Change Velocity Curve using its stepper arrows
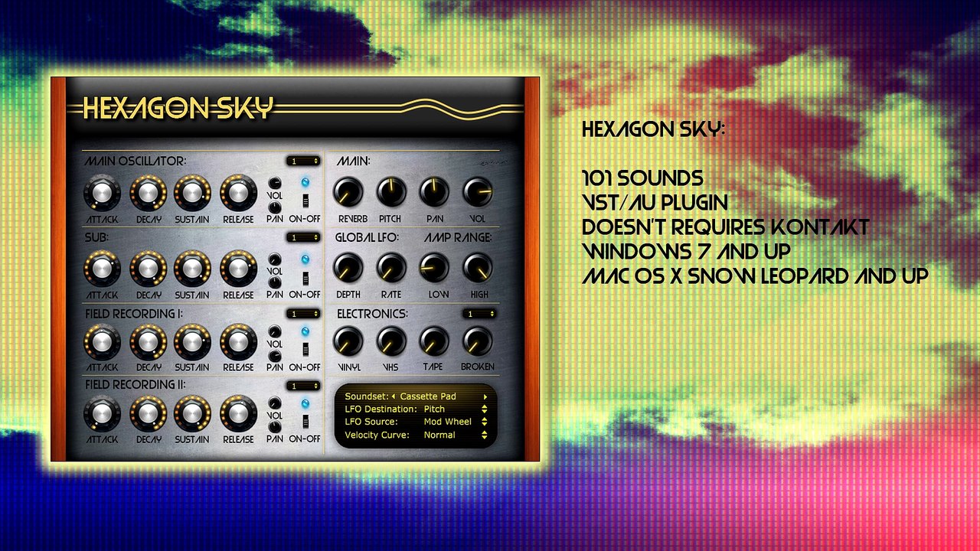This screenshot has width=980, height=551. [x=485, y=435]
